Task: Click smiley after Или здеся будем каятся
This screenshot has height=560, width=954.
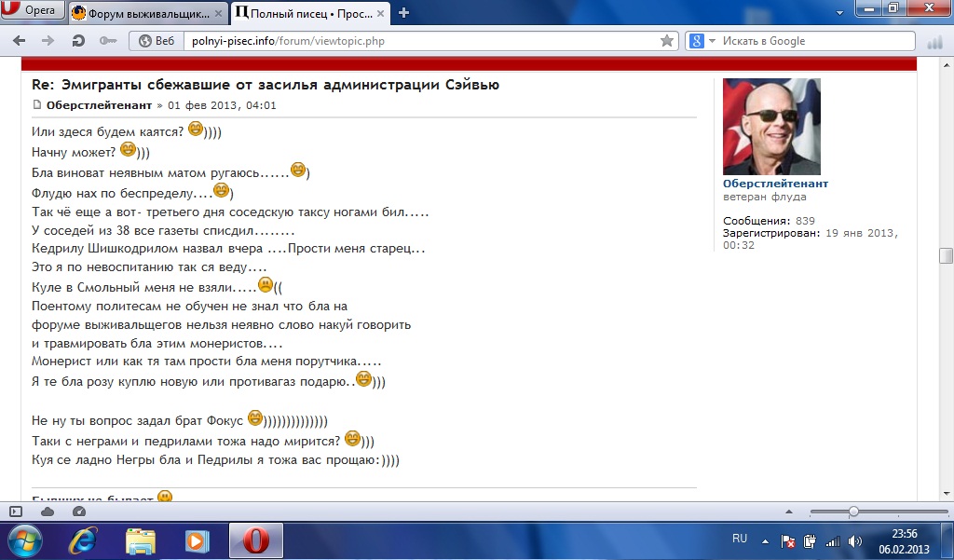Action: tap(195, 129)
